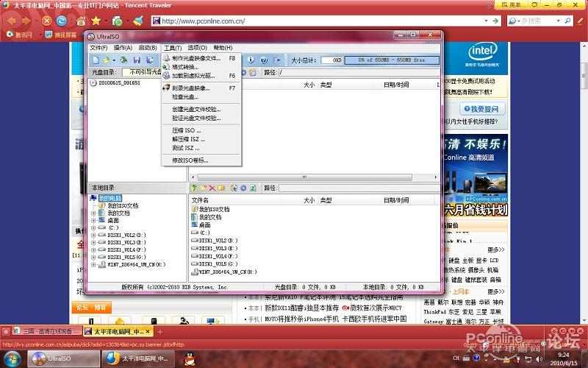
Task: Open the 启动(B) menu
Action: tap(148, 48)
